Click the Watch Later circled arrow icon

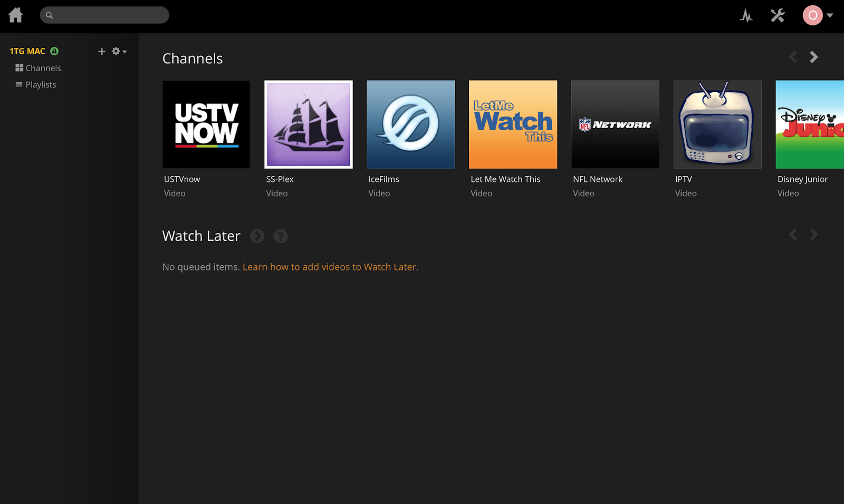pos(257,236)
